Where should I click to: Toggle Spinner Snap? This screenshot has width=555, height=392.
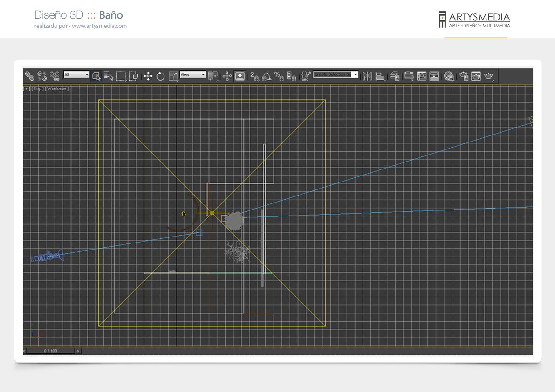tap(291, 76)
